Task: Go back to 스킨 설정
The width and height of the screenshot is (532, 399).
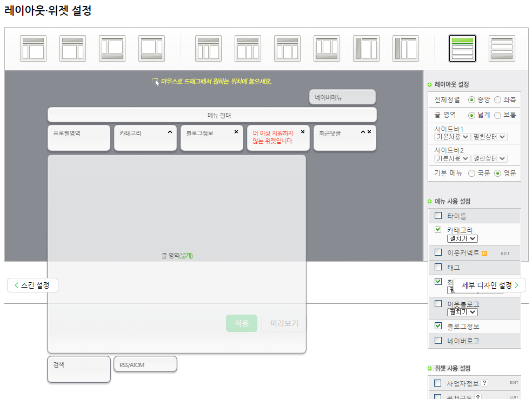Action: point(32,285)
